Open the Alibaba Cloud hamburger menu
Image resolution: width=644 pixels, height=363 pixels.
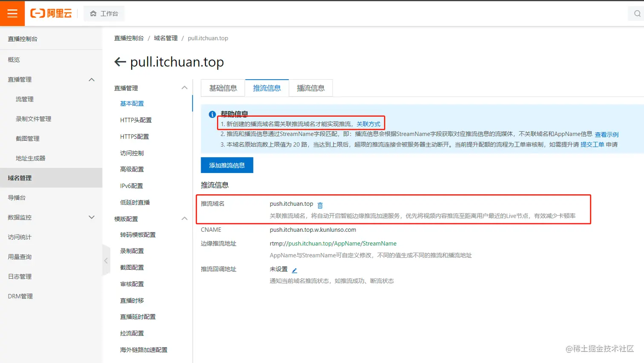[12, 13]
